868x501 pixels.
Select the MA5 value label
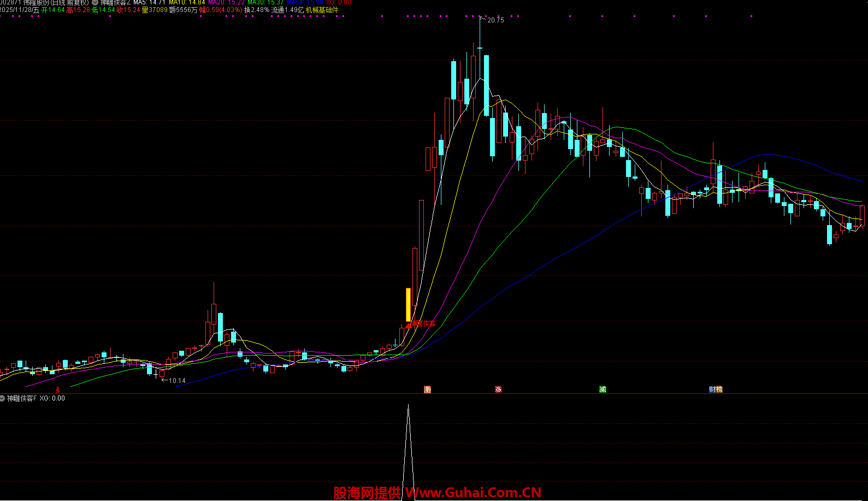149,2
